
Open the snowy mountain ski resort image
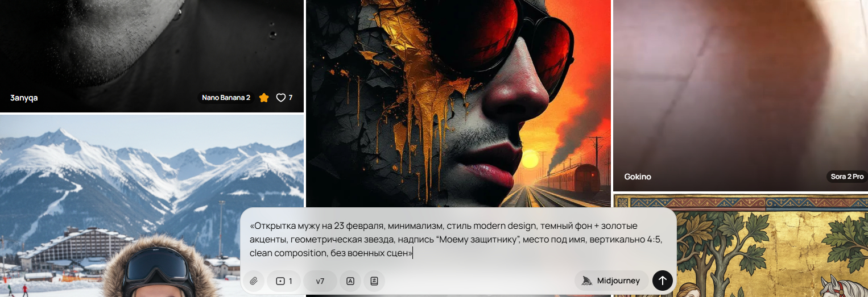[x=151, y=206]
